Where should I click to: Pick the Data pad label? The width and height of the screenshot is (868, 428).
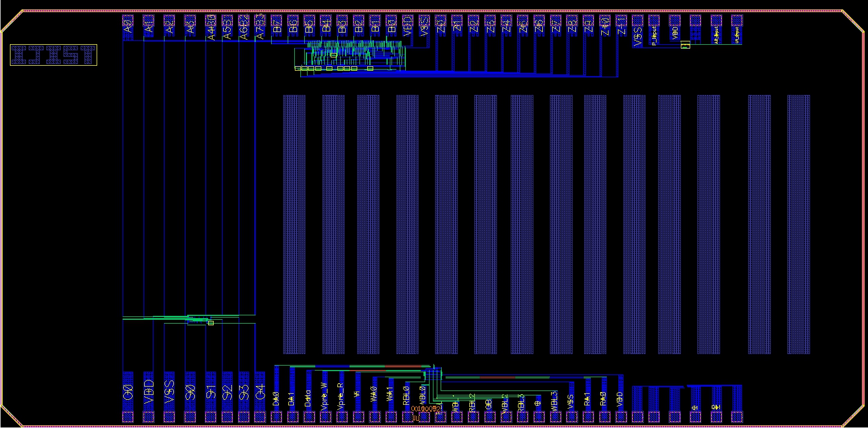coord(308,398)
